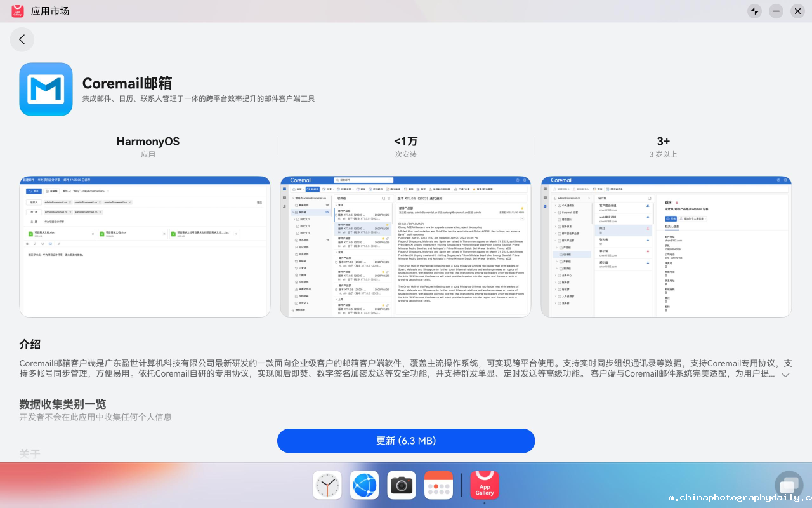Click the title bar button left of minimize
Image resolution: width=812 pixels, height=508 pixels.
754,11
